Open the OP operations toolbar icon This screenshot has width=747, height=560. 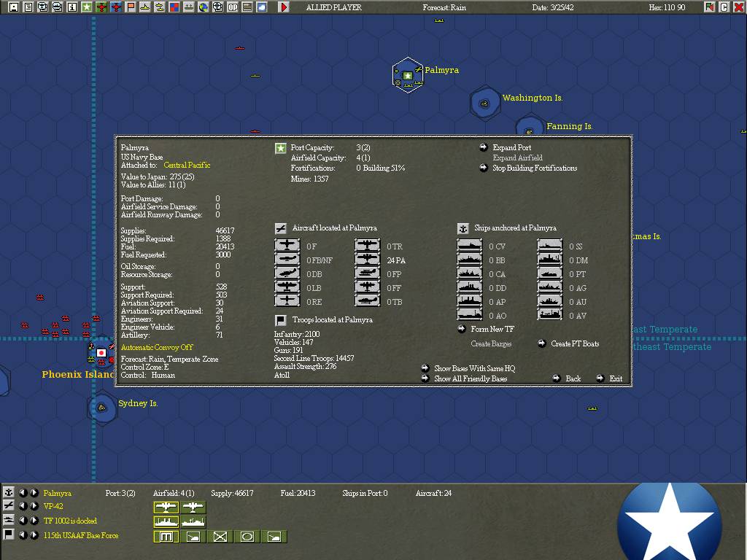click(233, 7)
